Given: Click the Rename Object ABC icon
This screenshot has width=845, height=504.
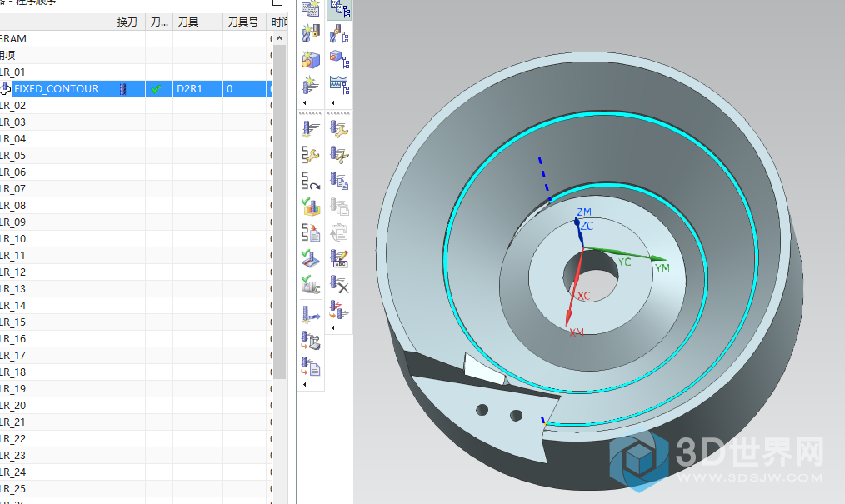Looking at the screenshot, I should [x=339, y=258].
